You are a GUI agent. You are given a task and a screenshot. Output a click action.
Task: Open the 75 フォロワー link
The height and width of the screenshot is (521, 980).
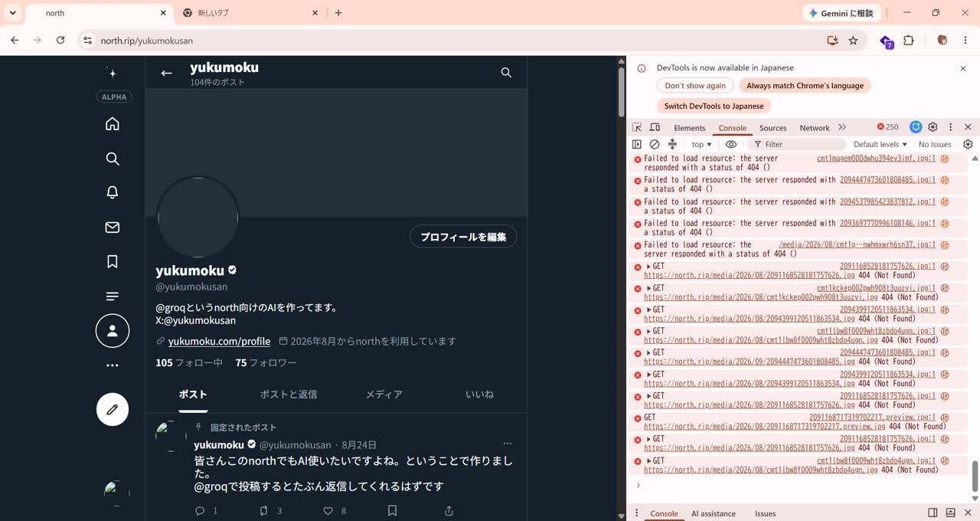[x=266, y=362]
